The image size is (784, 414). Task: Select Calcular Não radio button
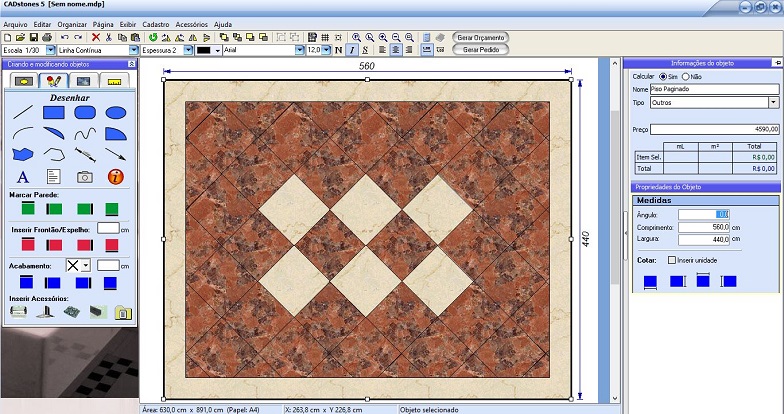click(x=686, y=76)
